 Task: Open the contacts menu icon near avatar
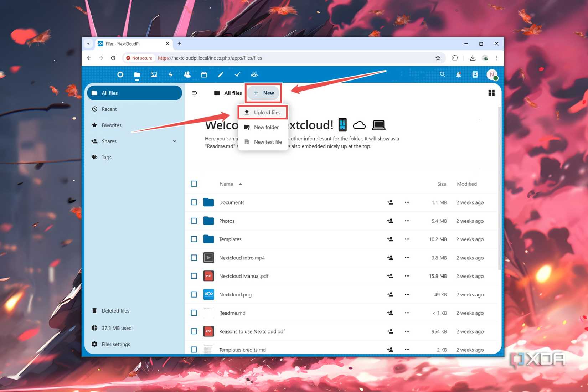tap(475, 74)
